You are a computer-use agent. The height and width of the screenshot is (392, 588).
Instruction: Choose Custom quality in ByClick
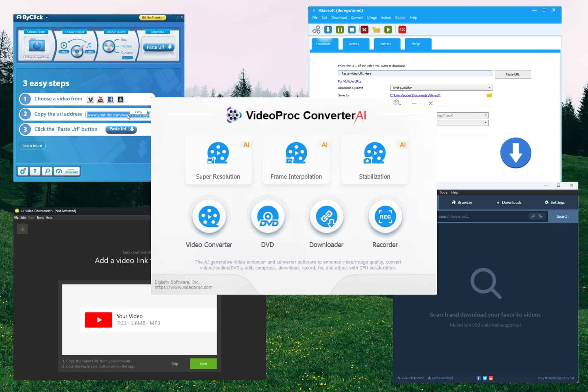click(127, 53)
